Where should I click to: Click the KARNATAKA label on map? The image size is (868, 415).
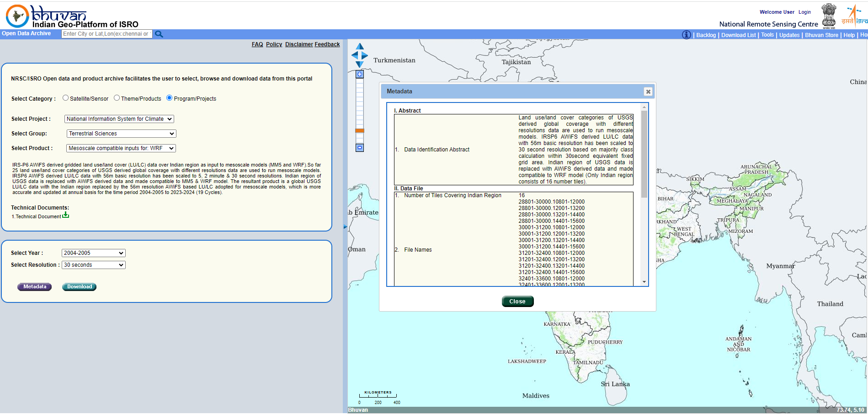coord(557,324)
